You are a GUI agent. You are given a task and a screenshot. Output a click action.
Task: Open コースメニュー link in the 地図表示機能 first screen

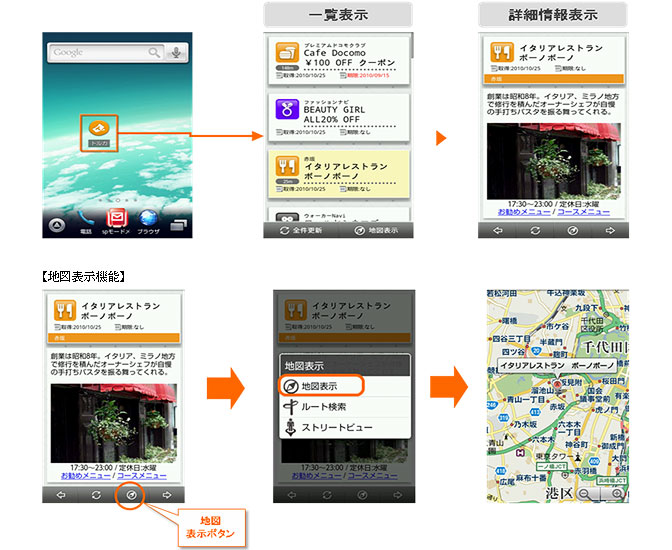click(x=141, y=475)
